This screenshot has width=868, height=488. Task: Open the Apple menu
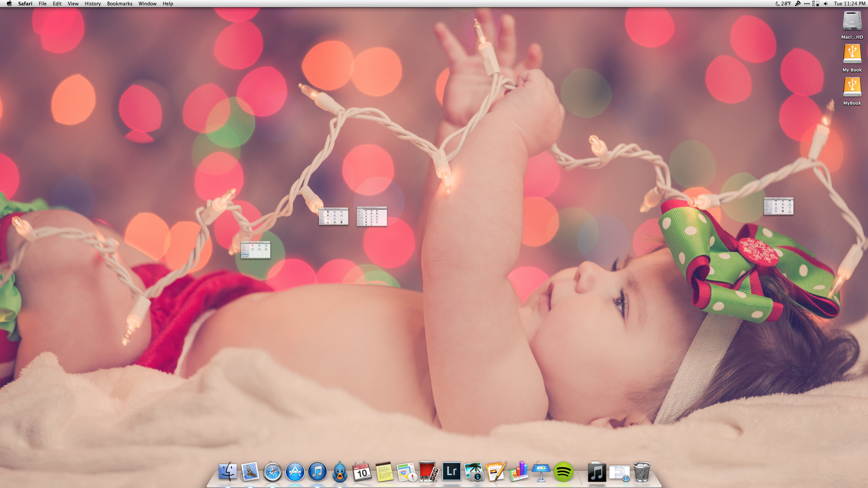(9, 4)
